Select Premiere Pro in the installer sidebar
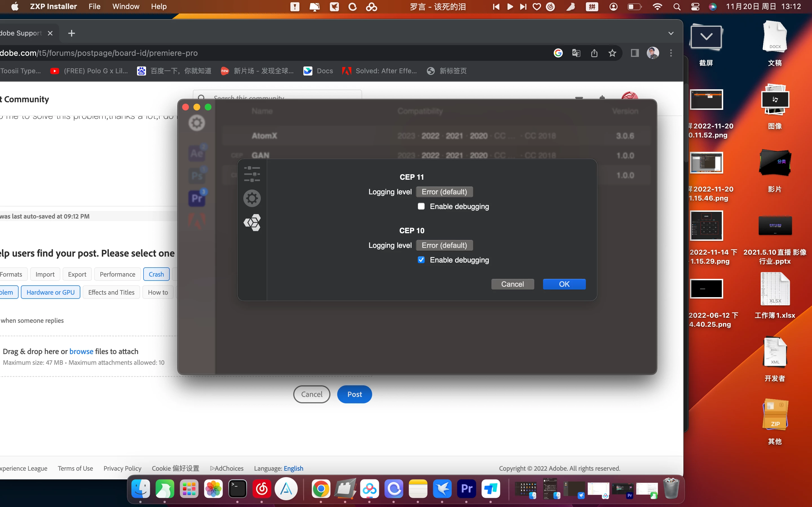 tap(197, 199)
